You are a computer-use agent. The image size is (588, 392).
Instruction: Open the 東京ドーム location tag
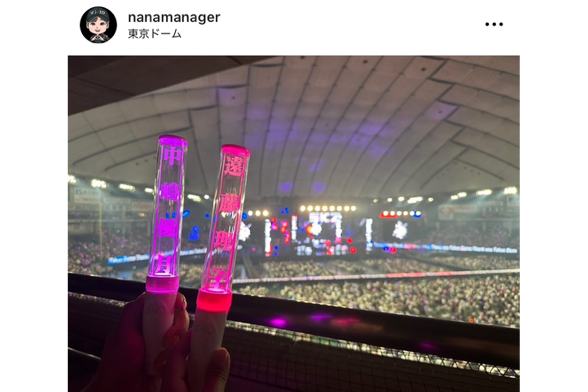154,34
